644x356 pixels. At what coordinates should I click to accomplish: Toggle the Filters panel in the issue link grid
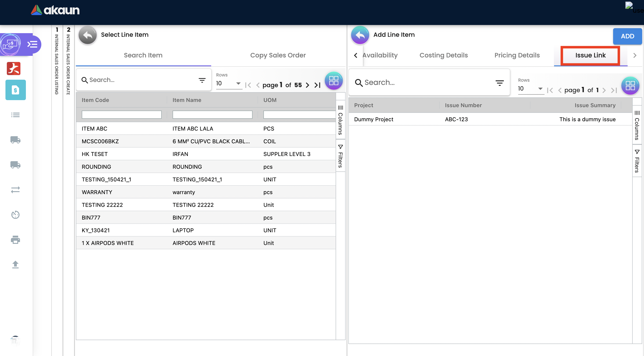637,161
